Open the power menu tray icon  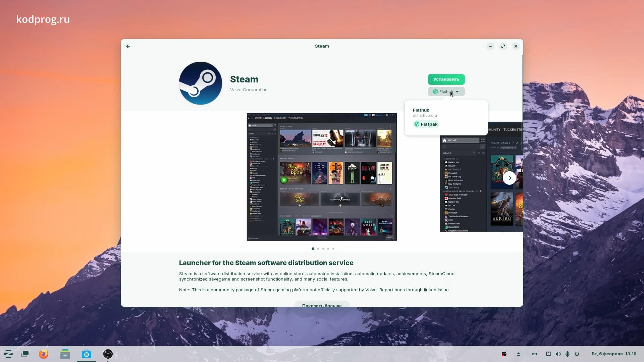[x=577, y=354]
